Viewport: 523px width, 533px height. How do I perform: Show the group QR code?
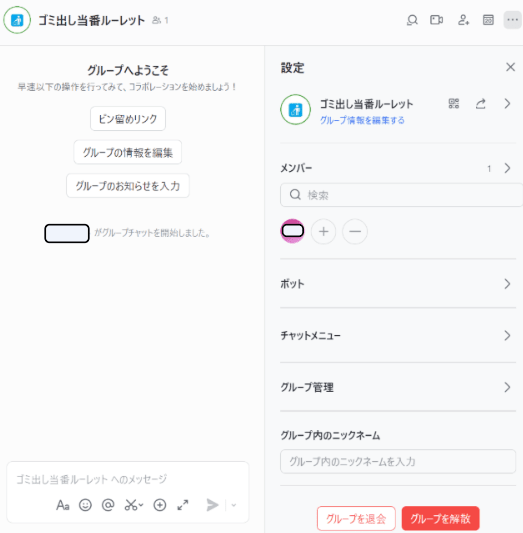pyautogui.click(x=454, y=103)
